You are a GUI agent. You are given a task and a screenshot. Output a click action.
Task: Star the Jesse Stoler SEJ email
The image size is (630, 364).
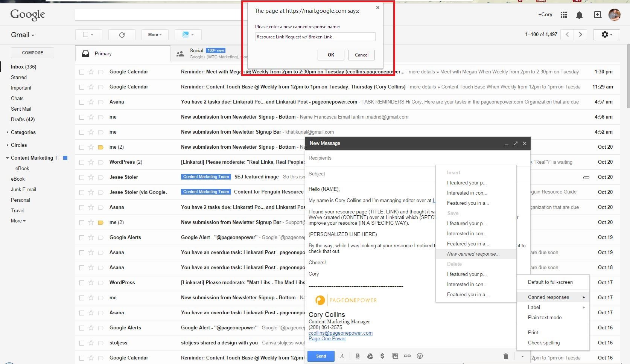(91, 177)
